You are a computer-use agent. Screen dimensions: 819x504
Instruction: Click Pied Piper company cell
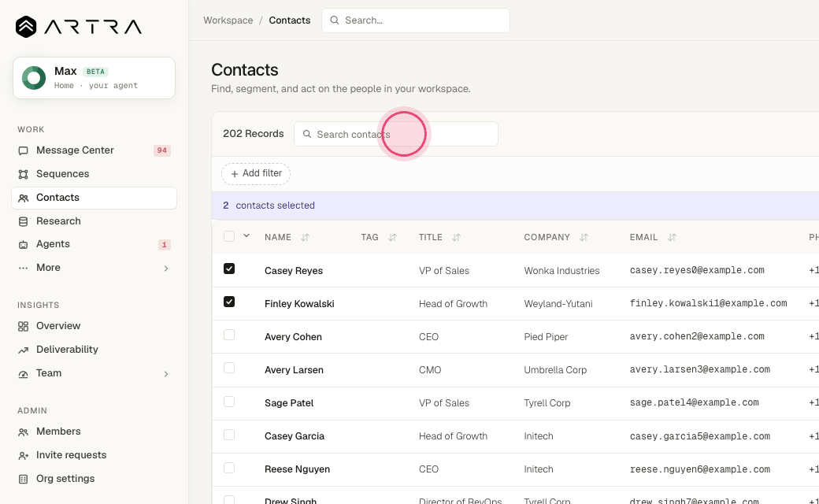coord(546,337)
